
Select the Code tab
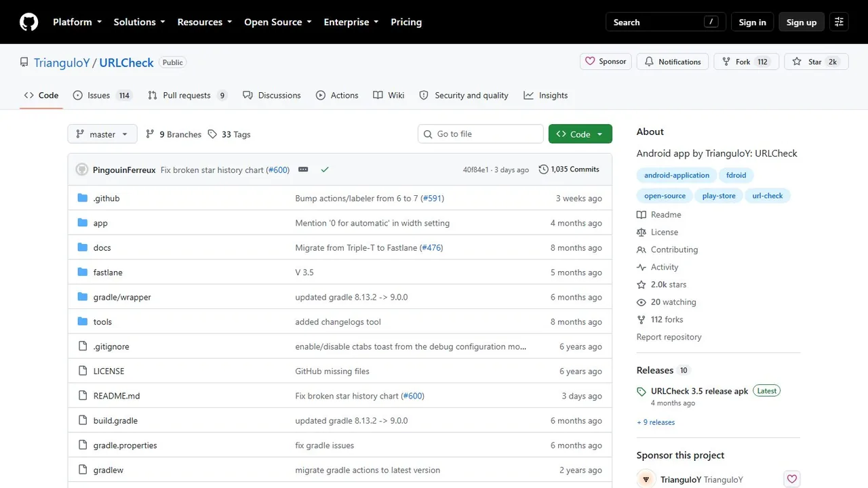click(41, 96)
